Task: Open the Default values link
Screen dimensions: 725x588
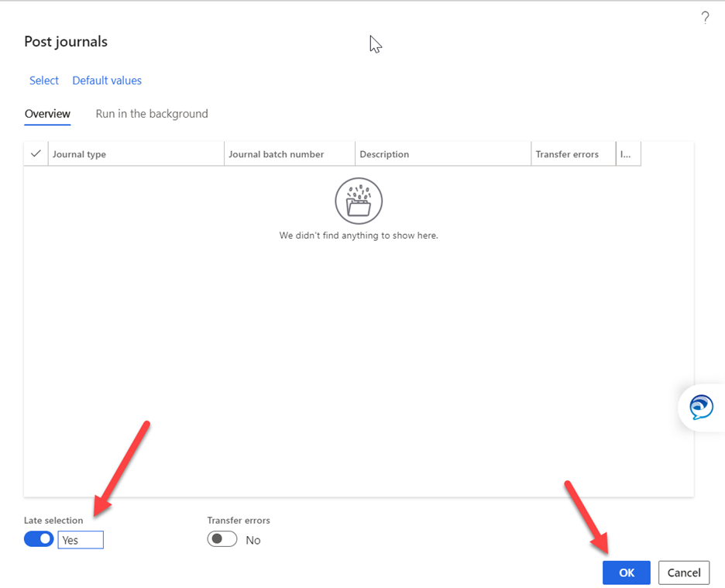Action: pos(107,81)
